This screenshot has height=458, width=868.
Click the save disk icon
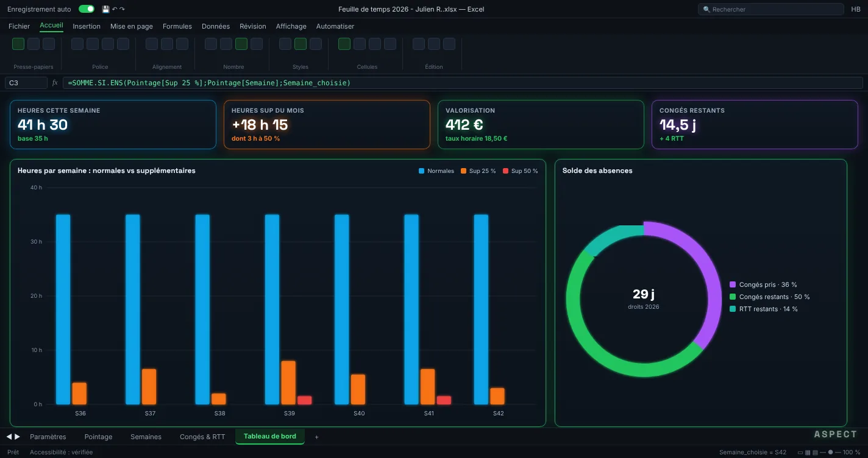tap(105, 9)
